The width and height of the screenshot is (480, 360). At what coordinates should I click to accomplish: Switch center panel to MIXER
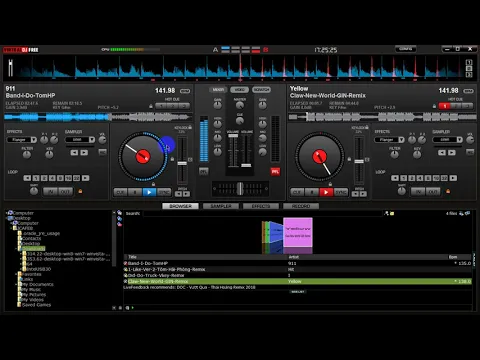(218, 90)
